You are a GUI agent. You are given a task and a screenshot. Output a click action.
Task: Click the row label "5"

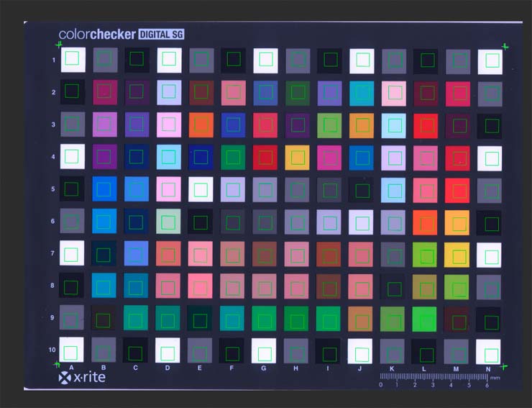53,189
